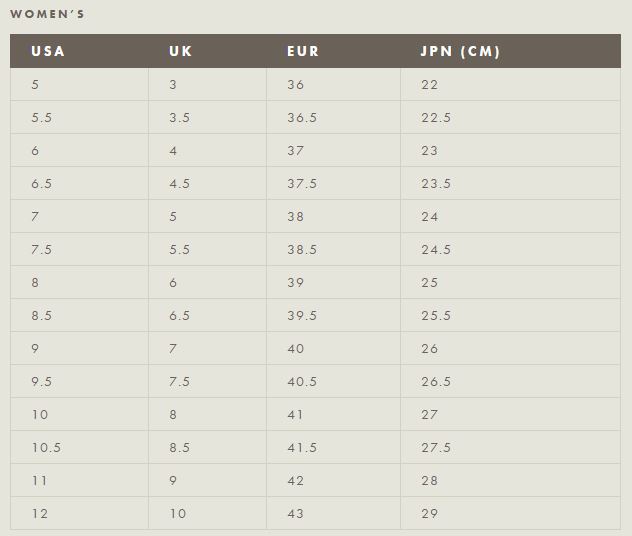Click the EUR column header
The height and width of the screenshot is (536, 632).
[303, 51]
